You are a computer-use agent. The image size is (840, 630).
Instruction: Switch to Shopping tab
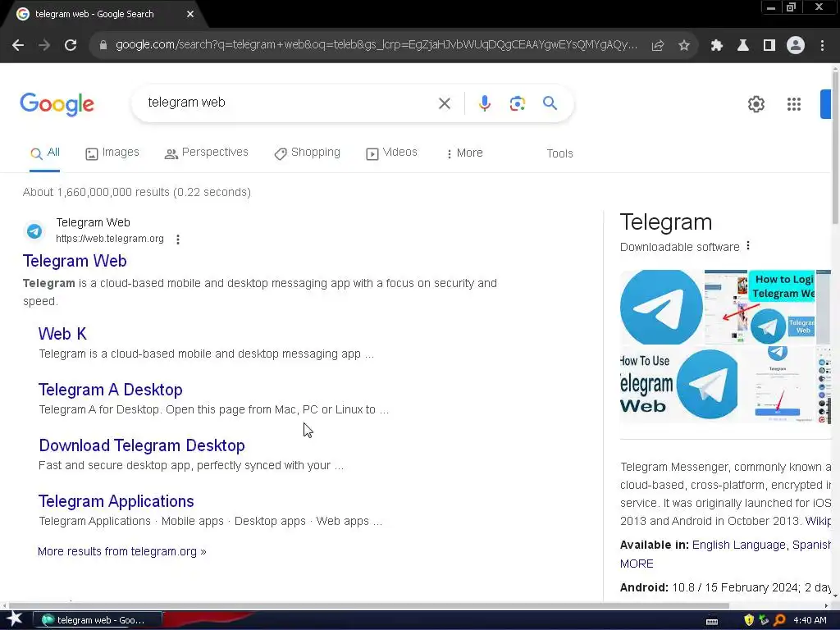pos(308,153)
